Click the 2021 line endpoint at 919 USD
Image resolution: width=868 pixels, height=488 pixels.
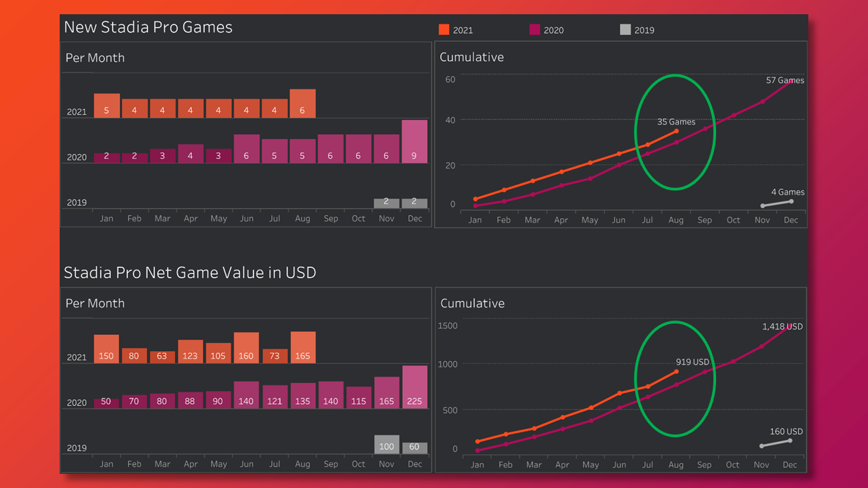pyautogui.click(x=677, y=371)
